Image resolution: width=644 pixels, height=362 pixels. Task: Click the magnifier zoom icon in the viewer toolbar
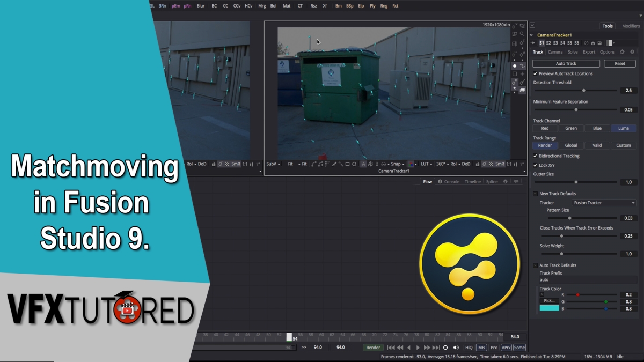[x=522, y=34]
